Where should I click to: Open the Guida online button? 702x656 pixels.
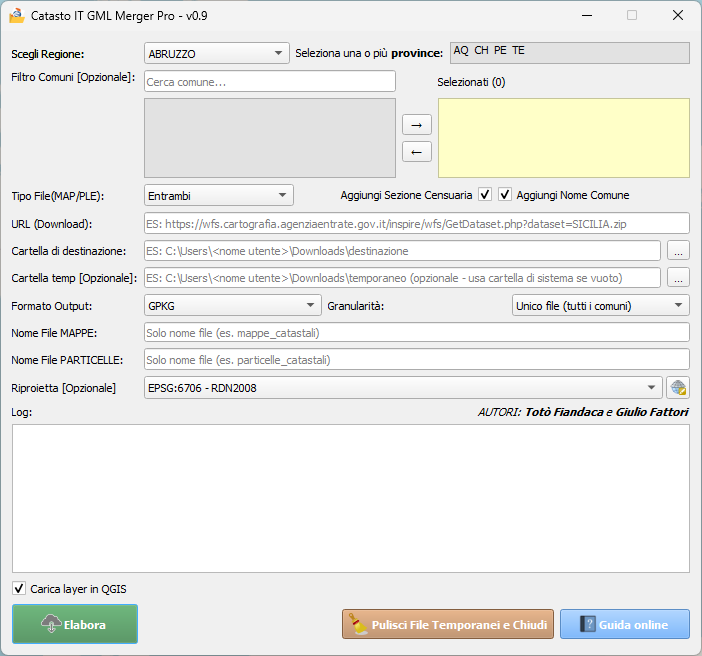click(625, 624)
